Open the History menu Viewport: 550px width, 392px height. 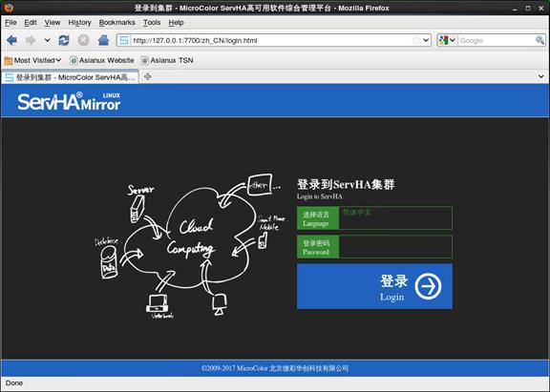coord(79,23)
